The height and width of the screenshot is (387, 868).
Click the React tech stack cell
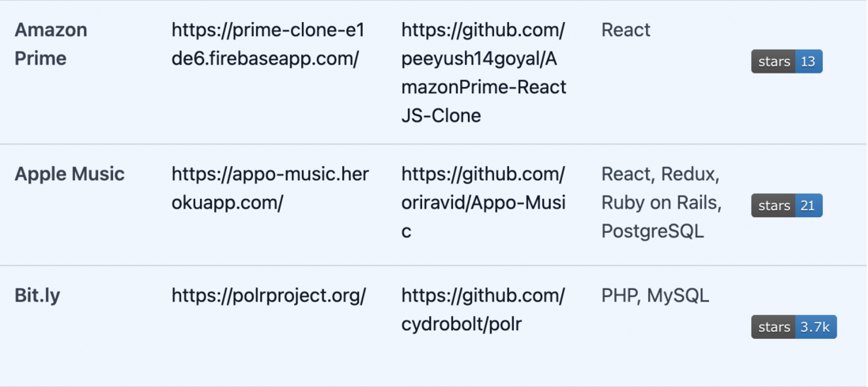point(626,30)
